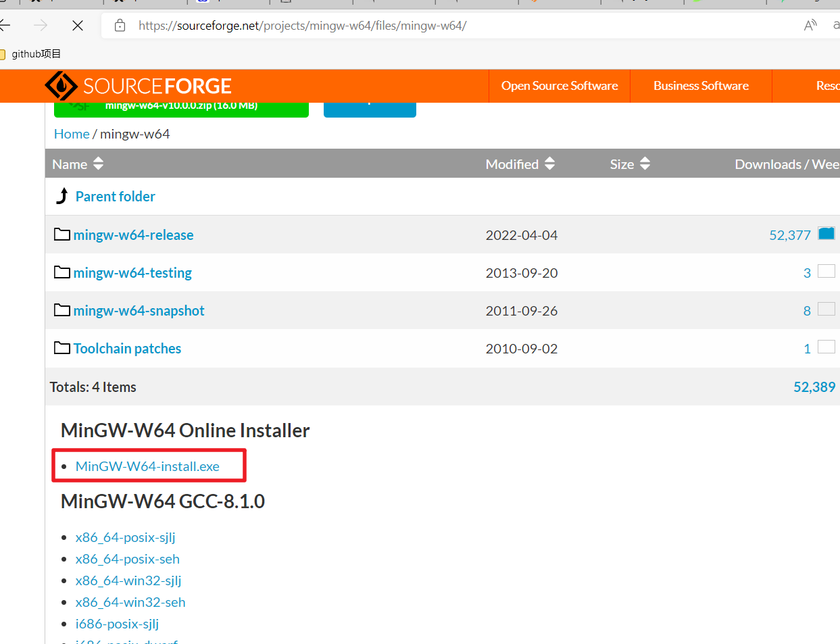This screenshot has width=840, height=644.
Task: Open the mingw-w64-snapshot folder link
Action: tap(139, 311)
